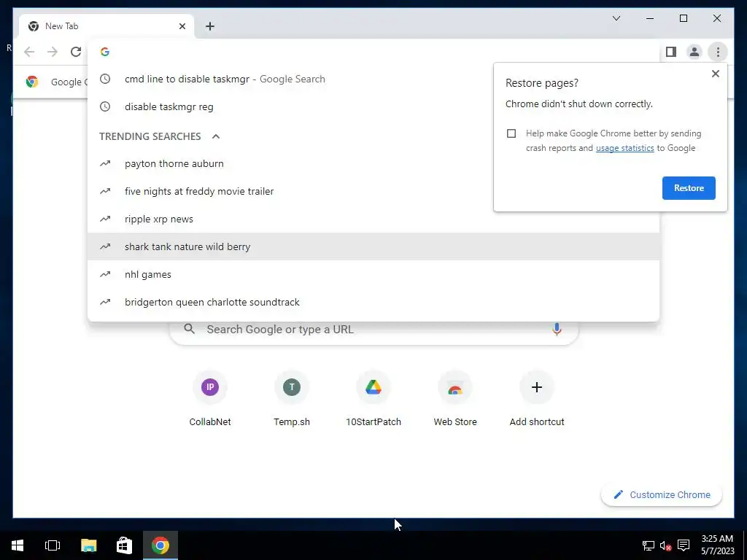747x560 pixels.
Task: Go back using the back arrow
Action: 29,52
